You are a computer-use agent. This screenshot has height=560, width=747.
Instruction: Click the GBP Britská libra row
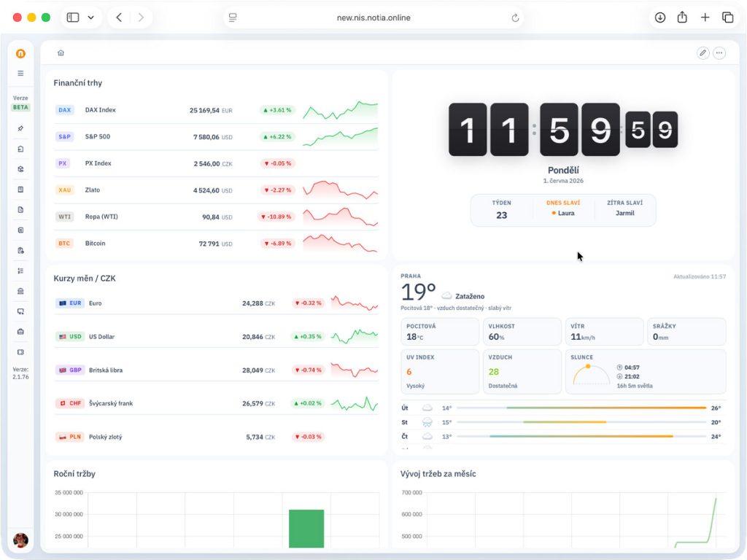point(216,370)
